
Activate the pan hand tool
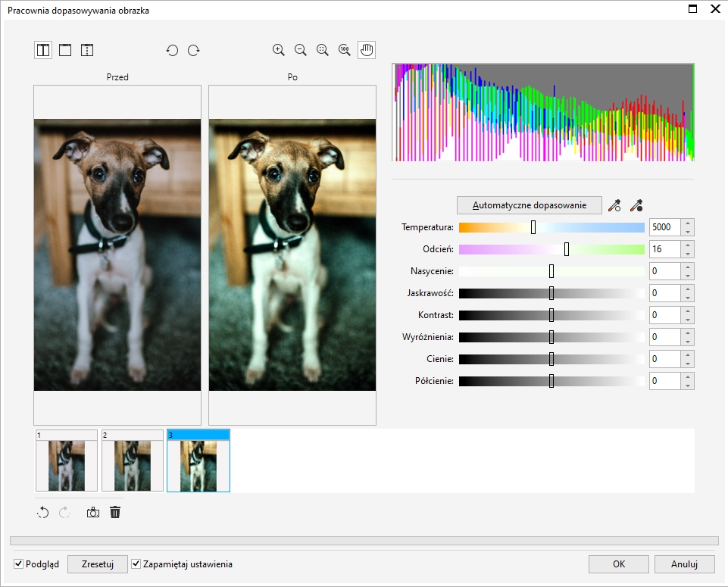point(367,50)
